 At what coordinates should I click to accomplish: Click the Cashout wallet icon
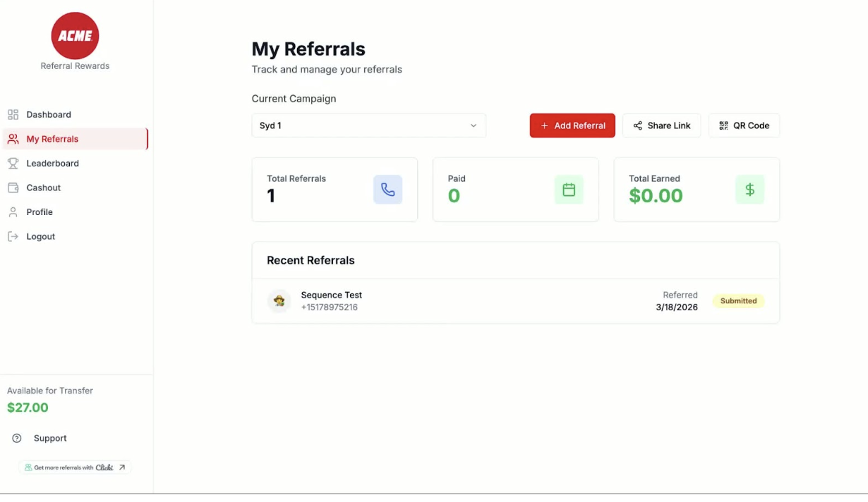click(x=13, y=188)
